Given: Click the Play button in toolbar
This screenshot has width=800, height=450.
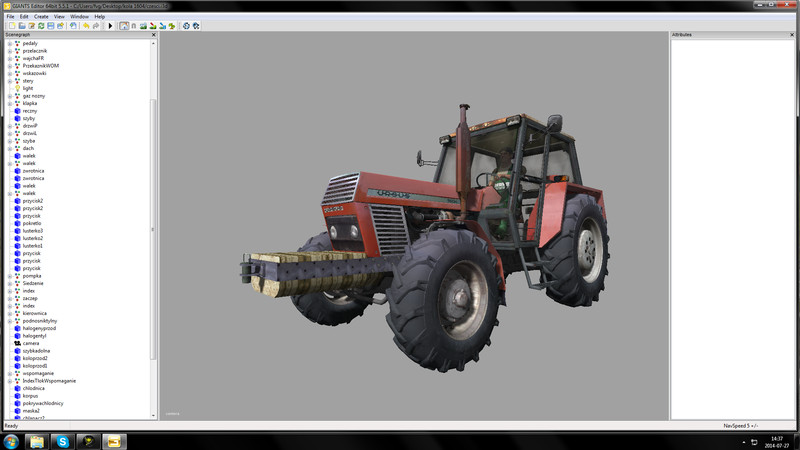Looking at the screenshot, I should tap(110, 26).
